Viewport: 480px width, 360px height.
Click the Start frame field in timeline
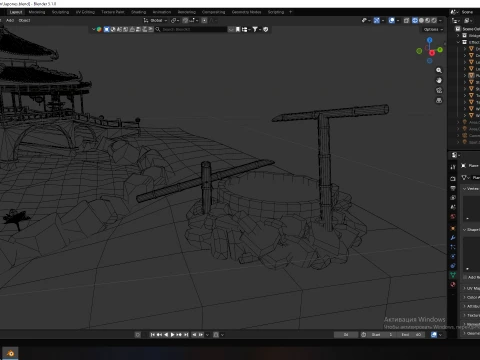click(382, 335)
